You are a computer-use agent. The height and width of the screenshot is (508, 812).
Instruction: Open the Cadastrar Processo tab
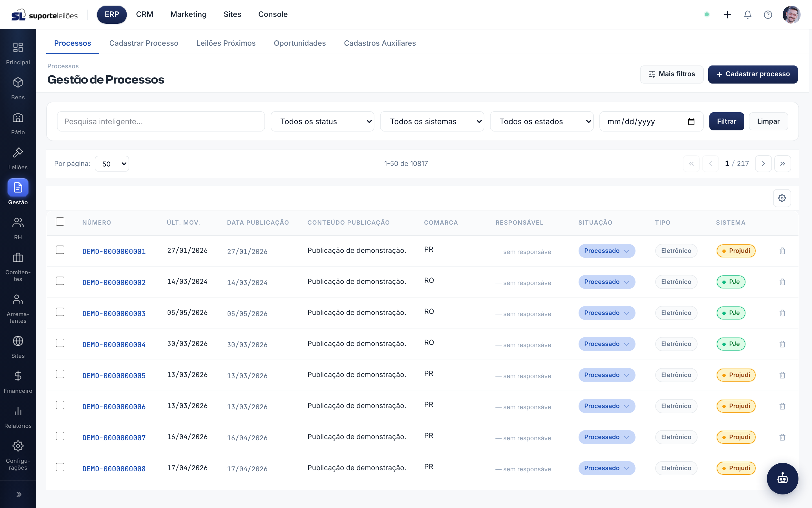pos(144,43)
